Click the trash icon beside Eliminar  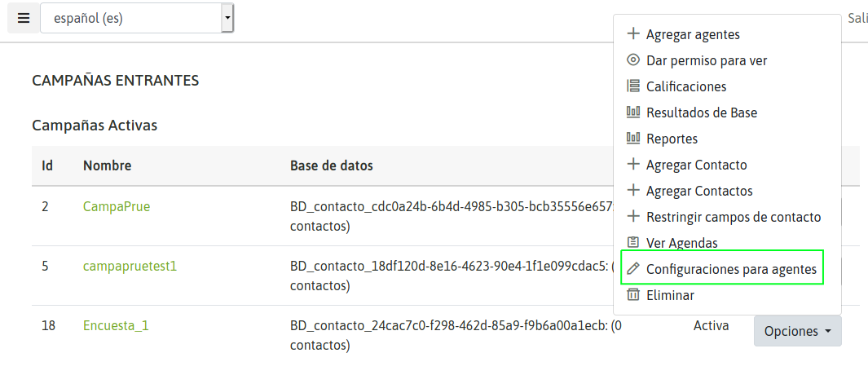(633, 295)
